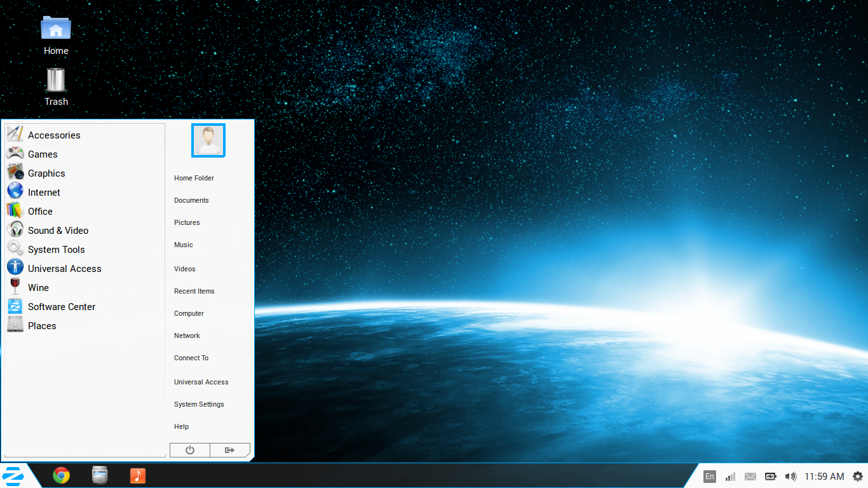Open the Trash desktop icon
The height and width of the screenshot is (488, 868).
click(56, 81)
